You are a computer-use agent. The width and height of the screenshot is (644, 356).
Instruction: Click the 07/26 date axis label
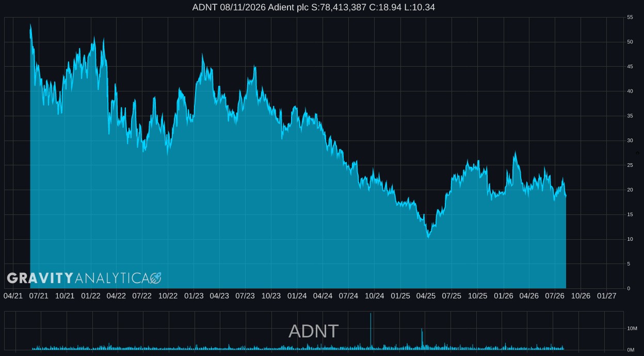pos(555,296)
